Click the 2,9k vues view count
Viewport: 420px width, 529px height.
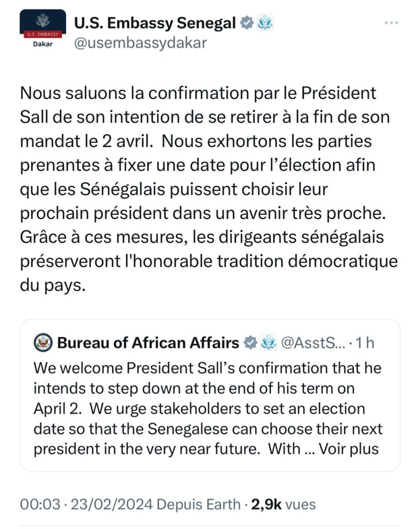[284, 505]
